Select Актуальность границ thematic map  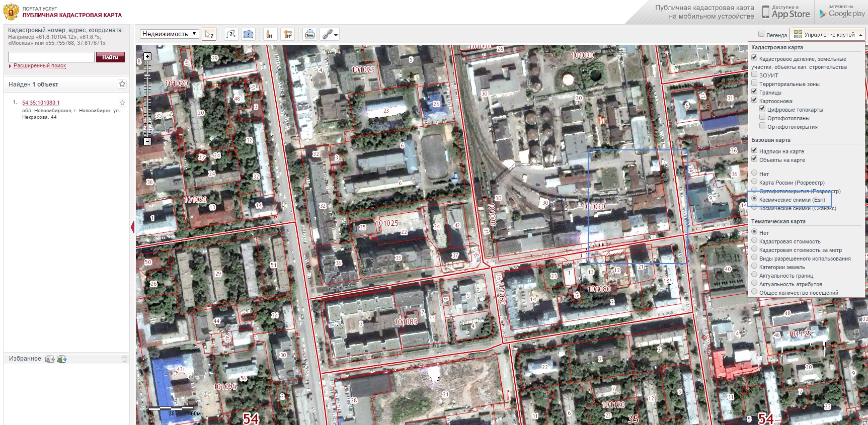click(x=754, y=275)
